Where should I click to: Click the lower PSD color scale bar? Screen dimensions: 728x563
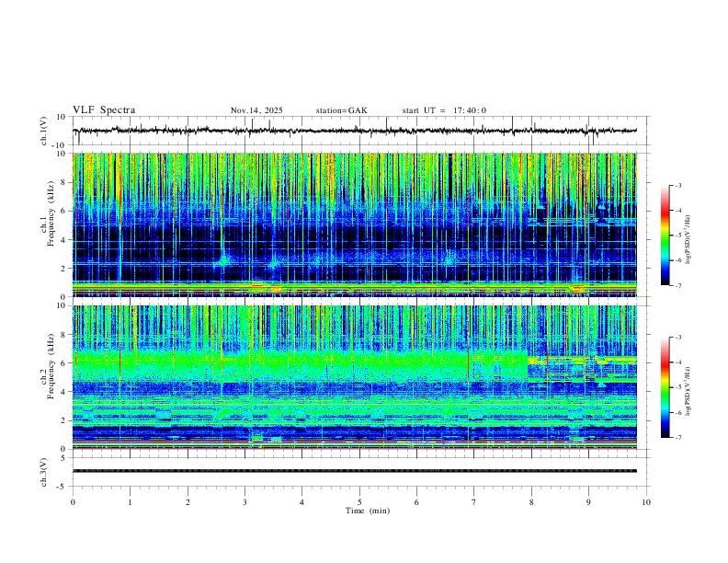[665, 387]
